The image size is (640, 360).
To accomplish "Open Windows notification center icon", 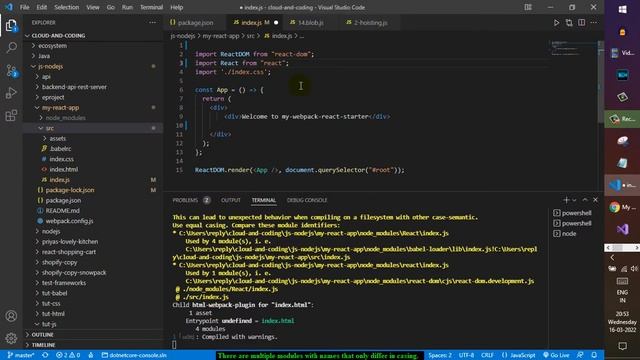I will tap(622, 346).
